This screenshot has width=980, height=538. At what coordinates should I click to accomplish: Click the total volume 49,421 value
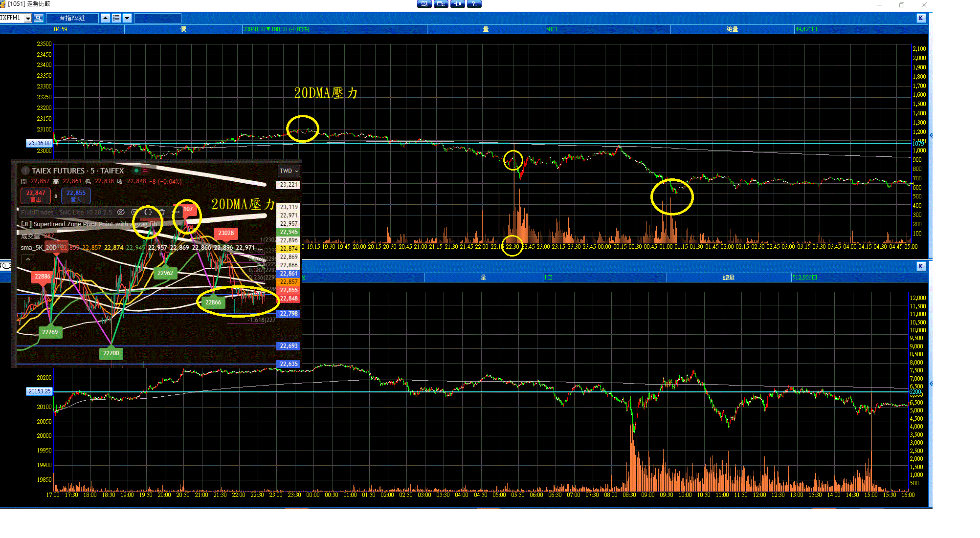point(805,29)
